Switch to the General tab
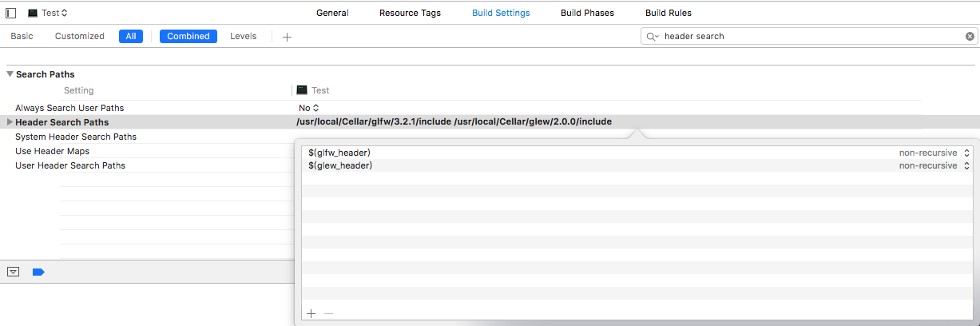 pyautogui.click(x=332, y=13)
